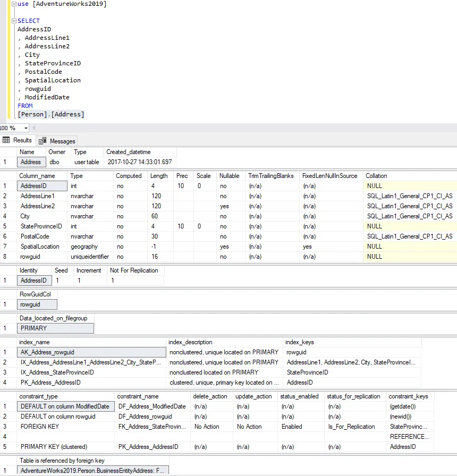The height and width of the screenshot is (476, 457).
Task: Click the Collation column header
Action: point(410,176)
